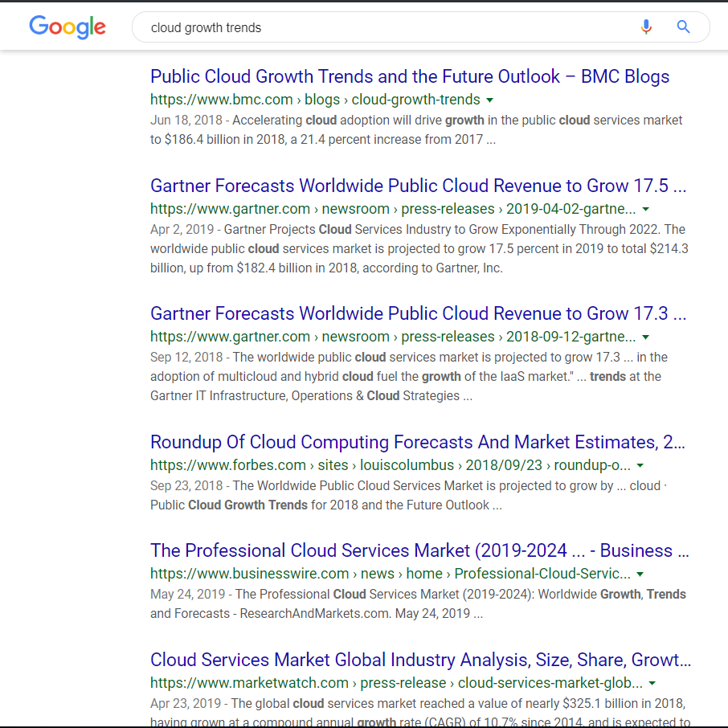This screenshot has width=728, height=728.
Task: Open the Forbes cloud computing forecasts roundup
Action: (418, 442)
